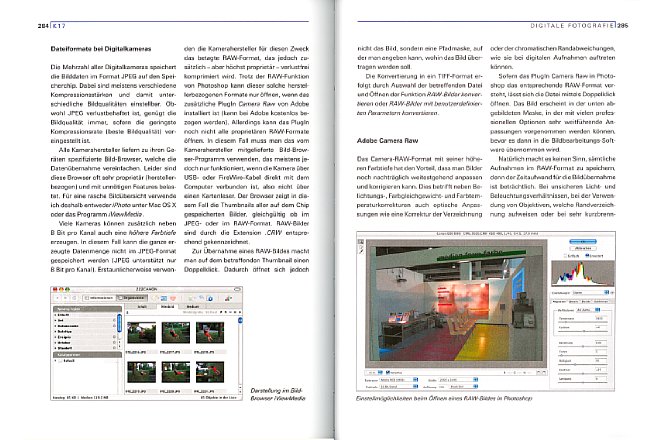Select the White Balance eyedropper in Camera Raw
The image size is (668, 440).
pos(360,252)
